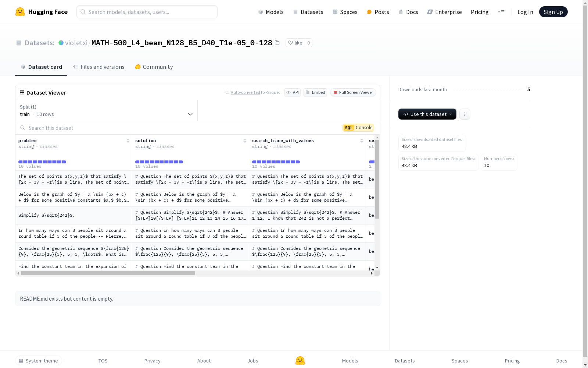This screenshot has width=588, height=368.
Task: Click the Log In link
Action: [525, 12]
